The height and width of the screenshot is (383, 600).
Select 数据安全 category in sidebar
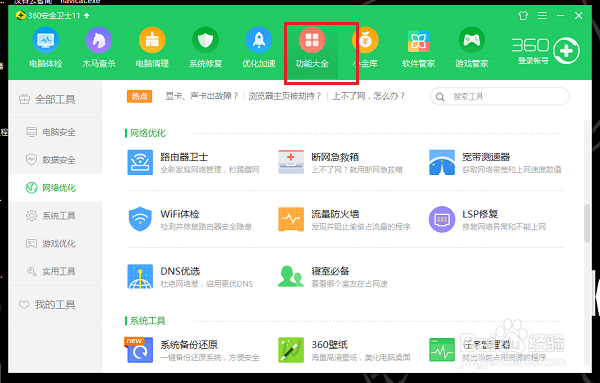point(55,160)
